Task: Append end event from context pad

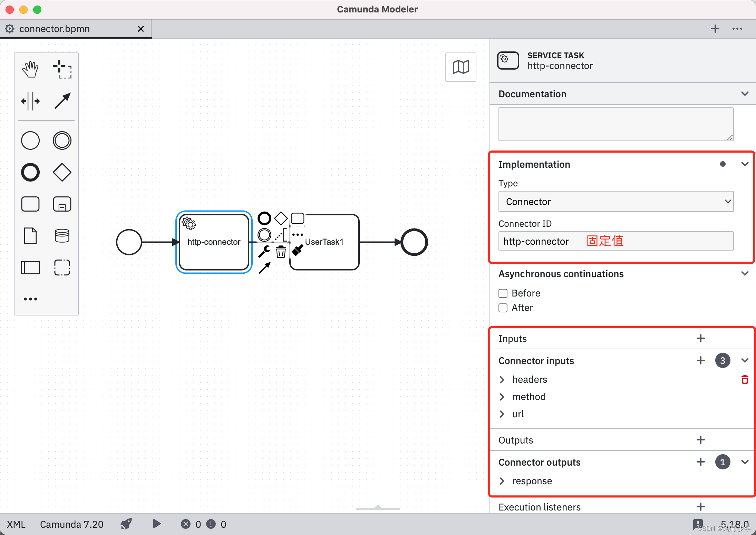Action: (x=264, y=218)
